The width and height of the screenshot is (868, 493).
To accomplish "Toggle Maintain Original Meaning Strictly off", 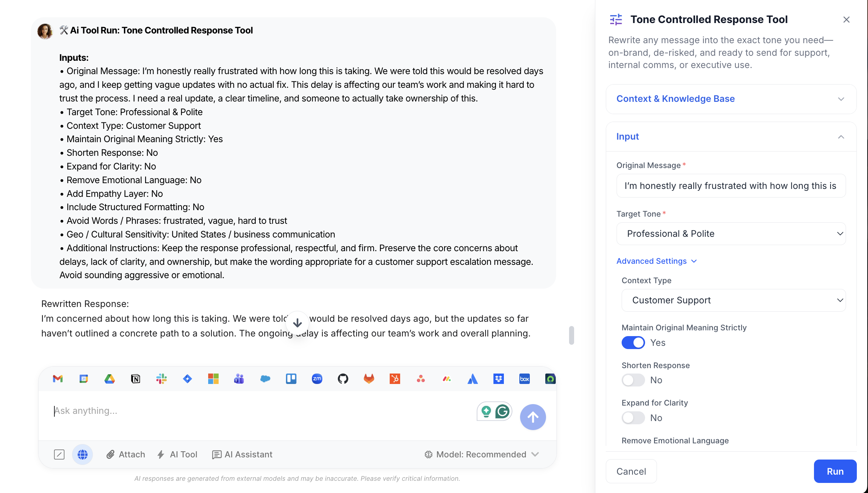I will point(633,343).
